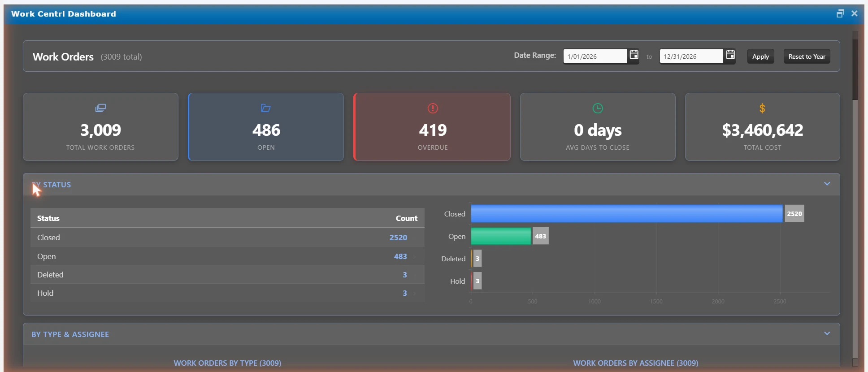Click the scrollbar down arrow

click(x=855, y=362)
